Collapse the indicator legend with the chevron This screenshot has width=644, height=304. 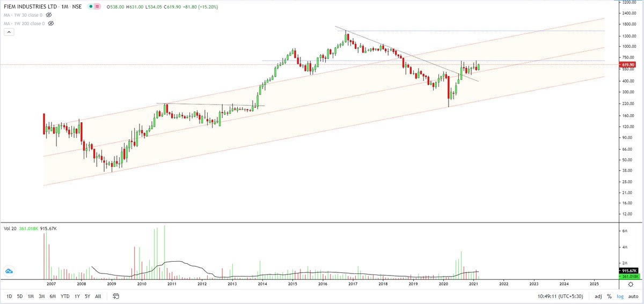9,33
